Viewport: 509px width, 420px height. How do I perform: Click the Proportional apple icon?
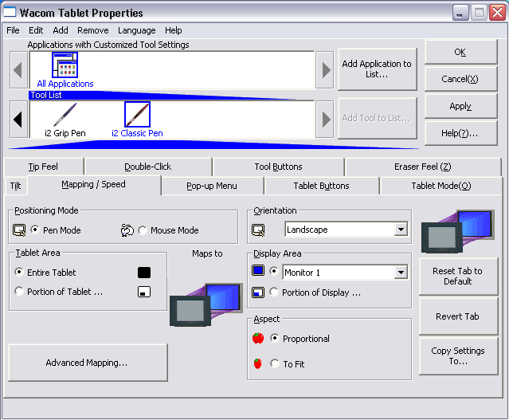(258, 338)
